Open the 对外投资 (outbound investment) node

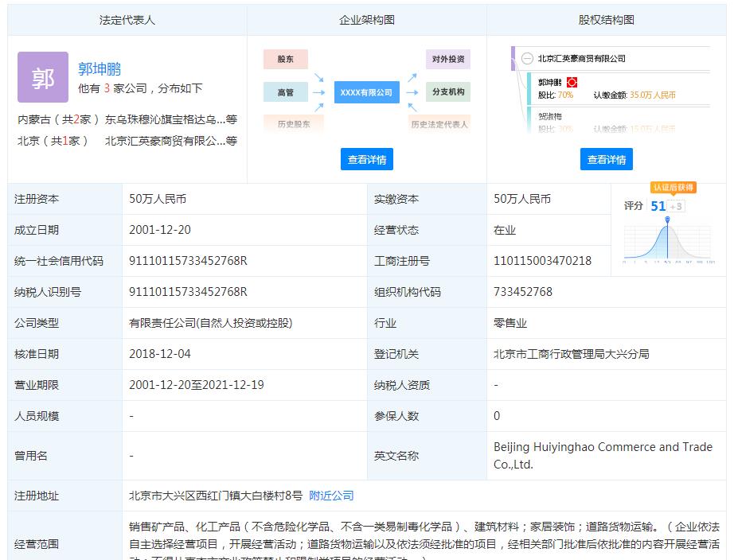point(447,59)
